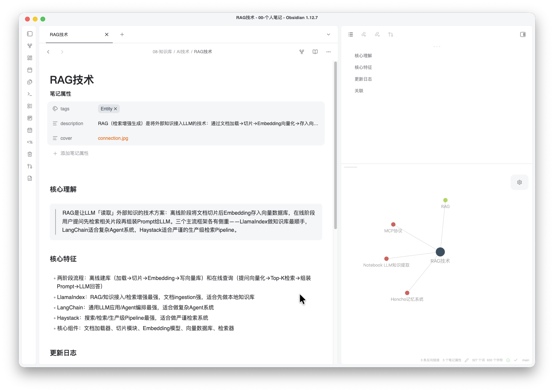Jump to 关联 in the outline
The height and width of the screenshot is (392, 554).
click(x=359, y=91)
